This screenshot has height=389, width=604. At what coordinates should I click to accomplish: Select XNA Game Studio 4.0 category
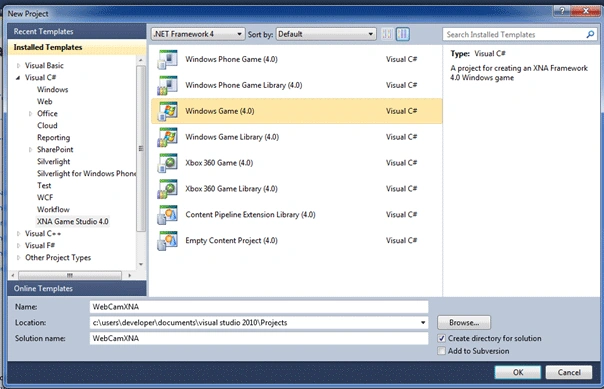click(72, 221)
